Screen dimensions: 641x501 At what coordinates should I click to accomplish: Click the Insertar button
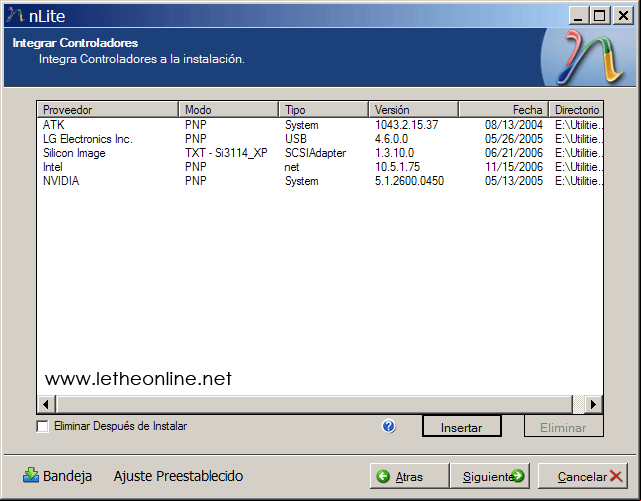click(x=462, y=427)
